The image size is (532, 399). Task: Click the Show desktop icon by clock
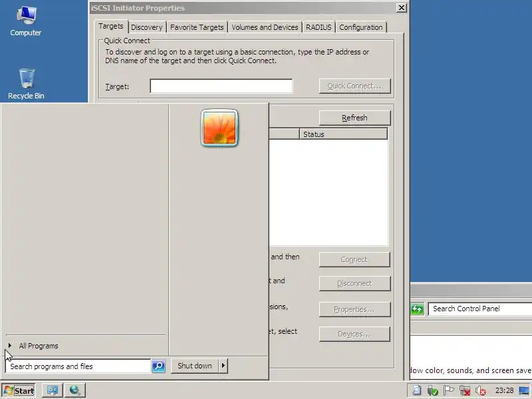[x=524, y=390]
